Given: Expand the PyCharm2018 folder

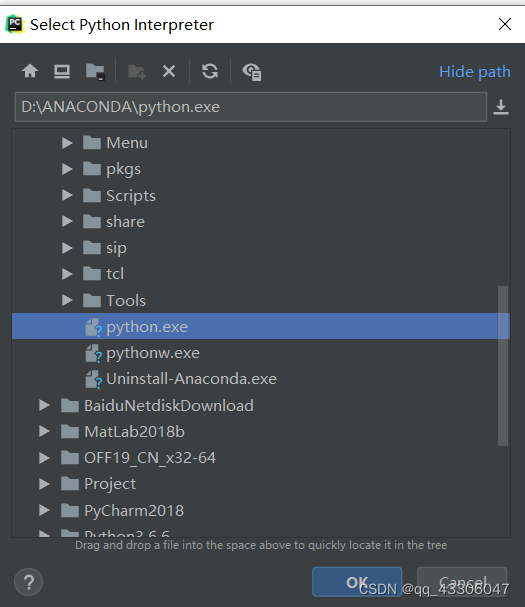Looking at the screenshot, I should click(x=45, y=510).
